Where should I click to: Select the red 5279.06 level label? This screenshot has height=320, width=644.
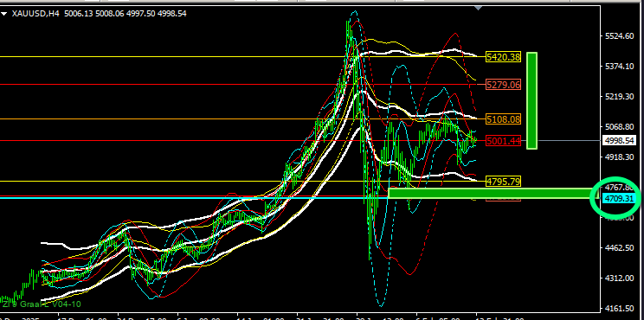503,85
